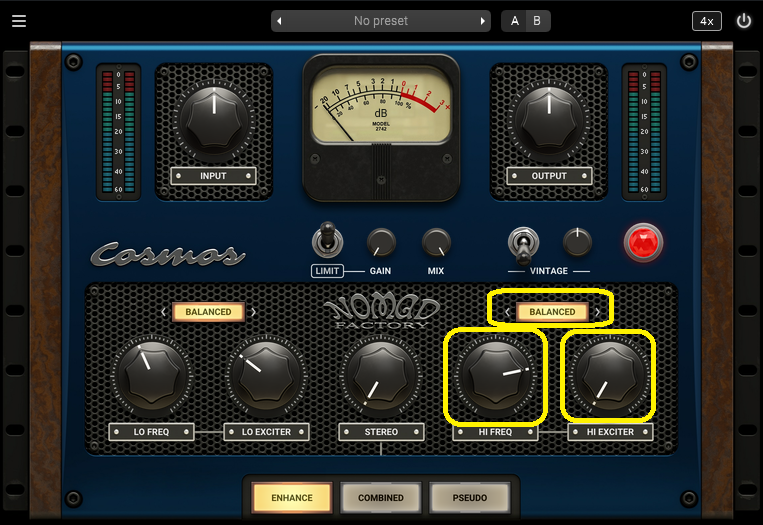Screen dimensions: 763x525
Task: Click the LO EXCITER knob
Action: (x=267, y=376)
